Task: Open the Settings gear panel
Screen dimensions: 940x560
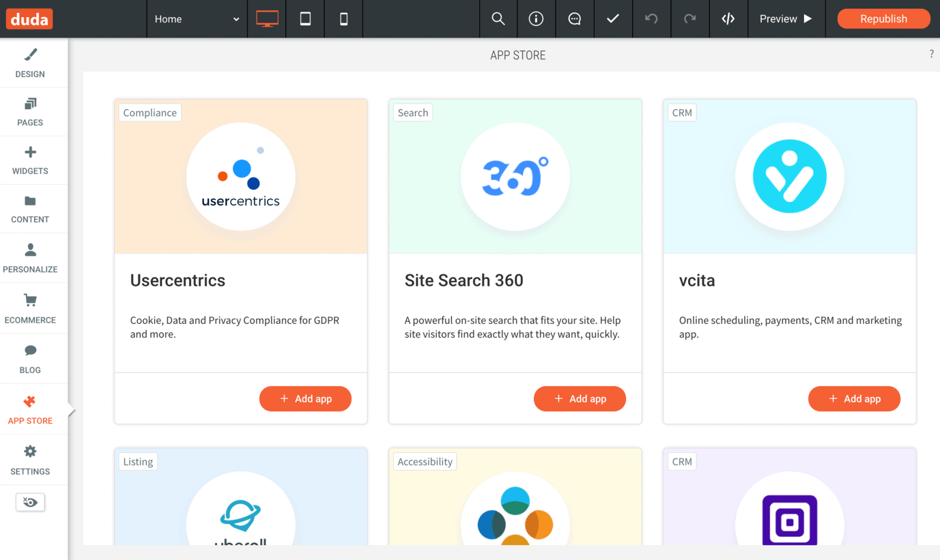Action: point(30,460)
